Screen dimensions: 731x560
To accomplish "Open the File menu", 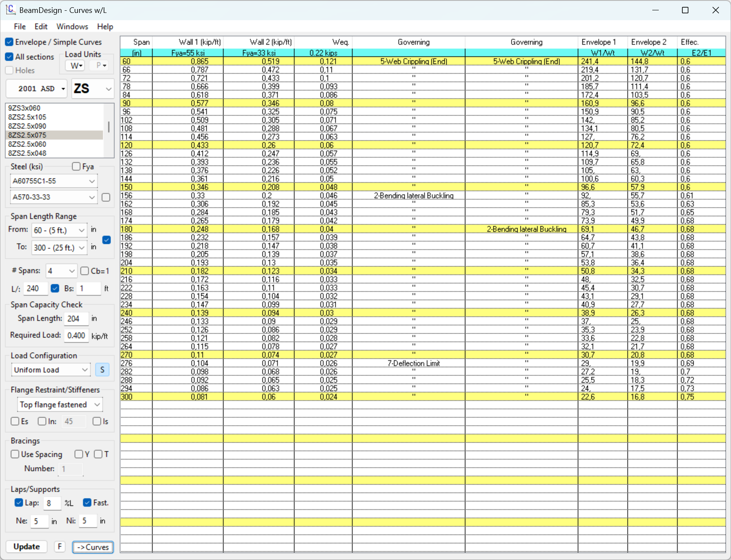I will [x=20, y=27].
